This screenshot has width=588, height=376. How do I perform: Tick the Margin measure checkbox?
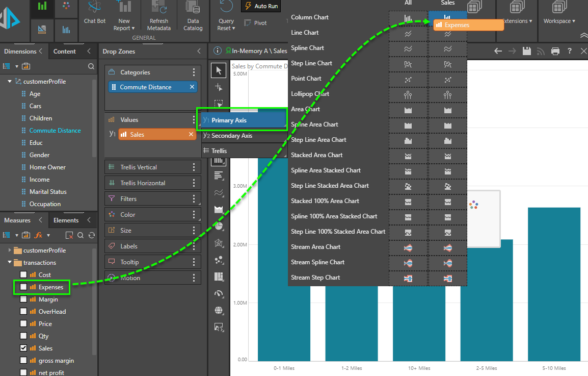[x=23, y=299]
